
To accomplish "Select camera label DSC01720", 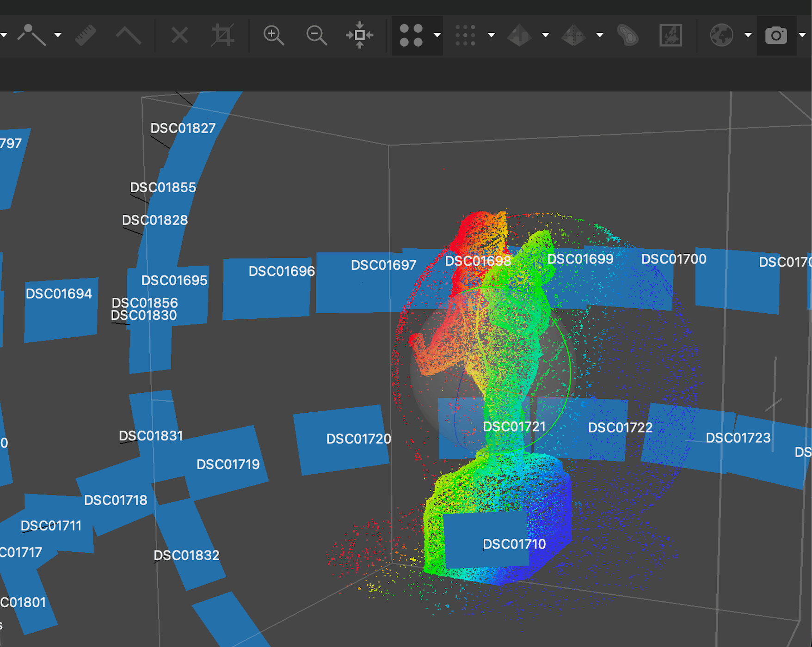I will click(359, 439).
